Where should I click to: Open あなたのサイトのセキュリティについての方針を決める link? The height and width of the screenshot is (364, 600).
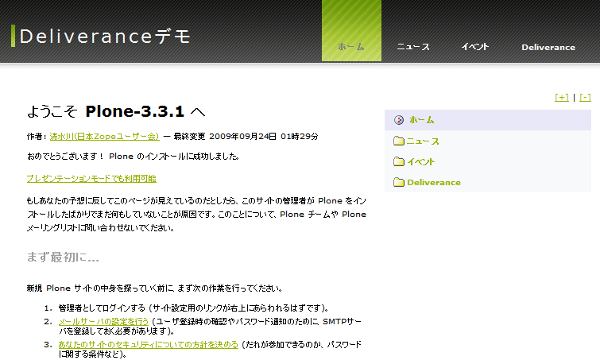[148, 344]
